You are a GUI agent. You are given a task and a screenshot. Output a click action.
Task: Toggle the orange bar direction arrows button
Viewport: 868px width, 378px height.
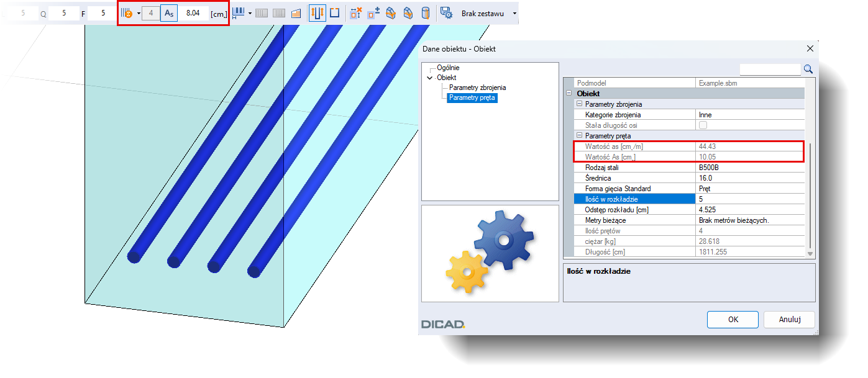[x=317, y=13]
